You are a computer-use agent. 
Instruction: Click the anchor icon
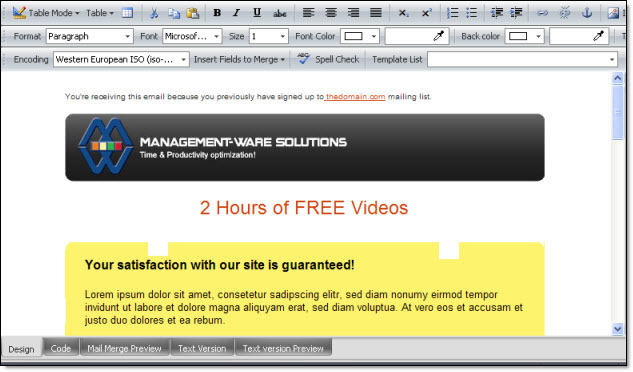(587, 13)
